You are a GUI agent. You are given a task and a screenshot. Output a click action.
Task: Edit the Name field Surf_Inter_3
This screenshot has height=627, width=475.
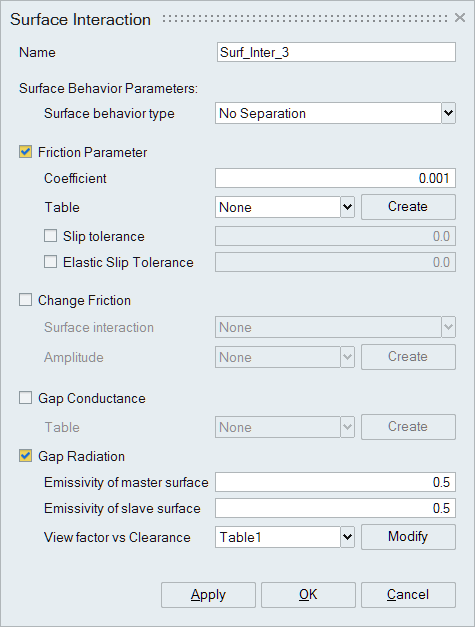pyautogui.click(x=336, y=52)
